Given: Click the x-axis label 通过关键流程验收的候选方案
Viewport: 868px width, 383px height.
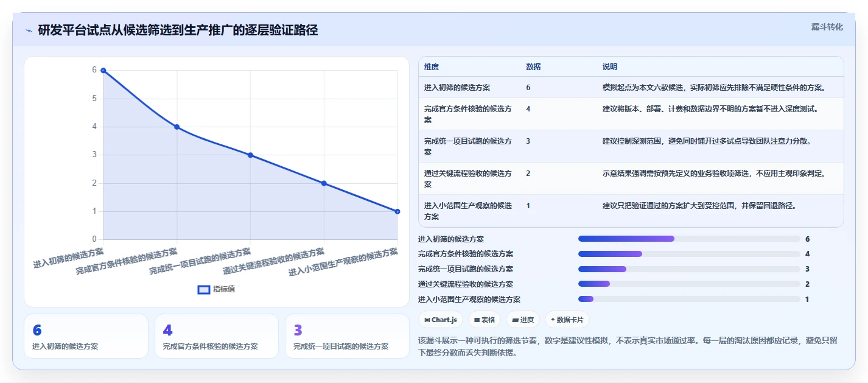Looking at the screenshot, I should (x=274, y=261).
